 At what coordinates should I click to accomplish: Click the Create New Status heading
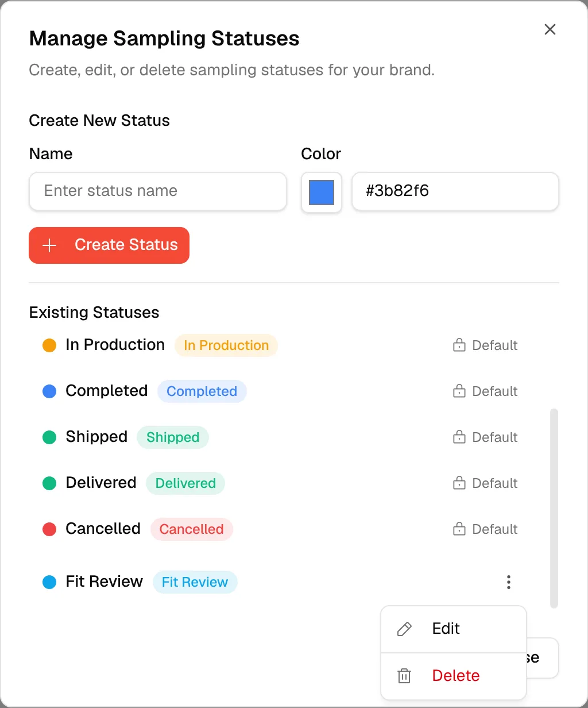99,121
